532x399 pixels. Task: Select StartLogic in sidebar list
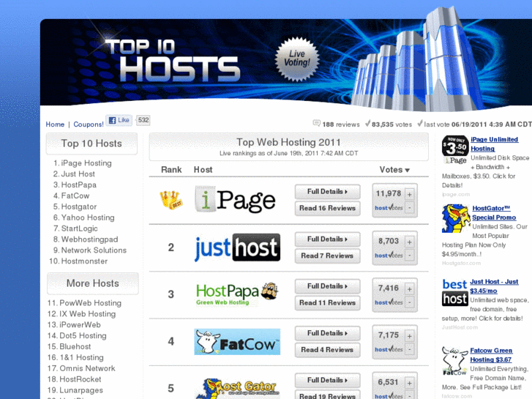[79, 228]
